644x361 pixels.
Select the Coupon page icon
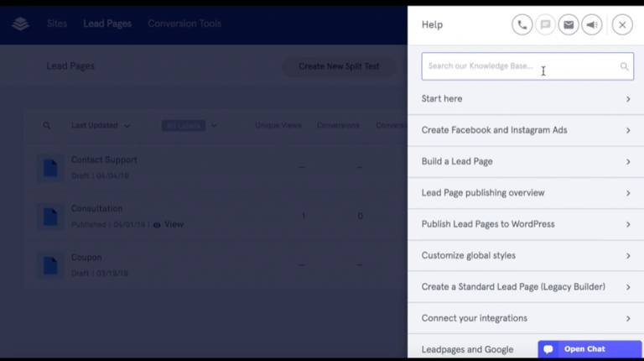(50, 265)
